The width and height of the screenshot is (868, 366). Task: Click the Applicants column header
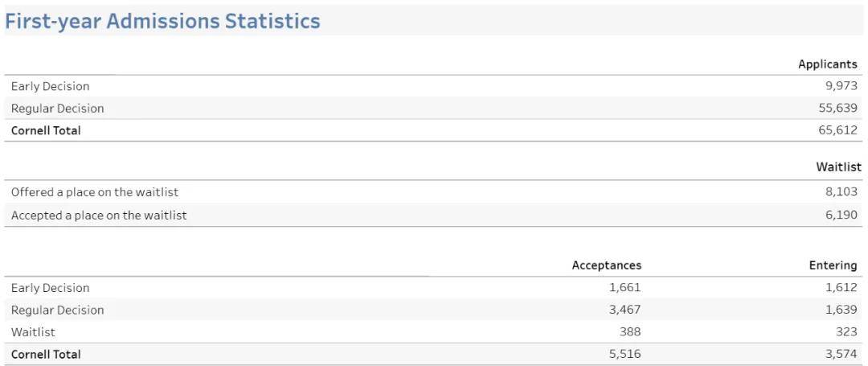[827, 64]
